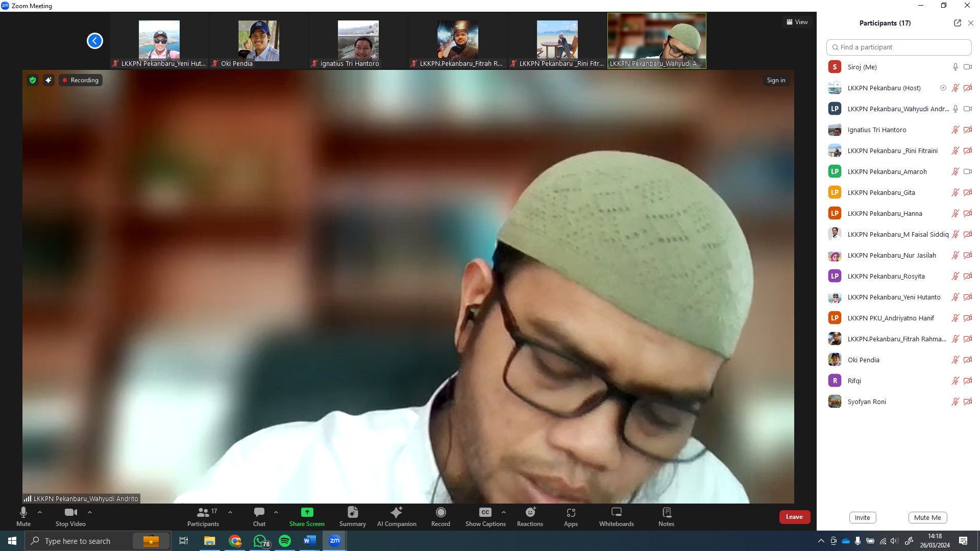The height and width of the screenshot is (551, 980).
Task: Expand options arrow beside Participants
Action: pyautogui.click(x=230, y=512)
